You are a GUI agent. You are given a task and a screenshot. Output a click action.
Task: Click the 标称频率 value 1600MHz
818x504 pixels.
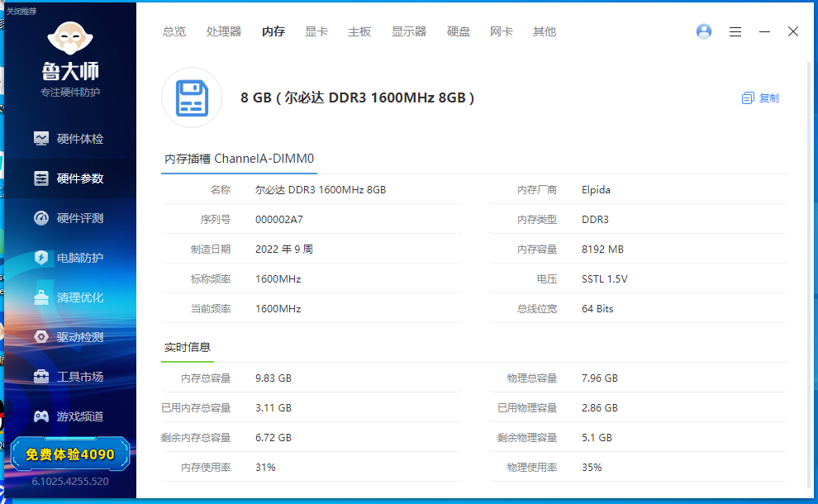[278, 279]
